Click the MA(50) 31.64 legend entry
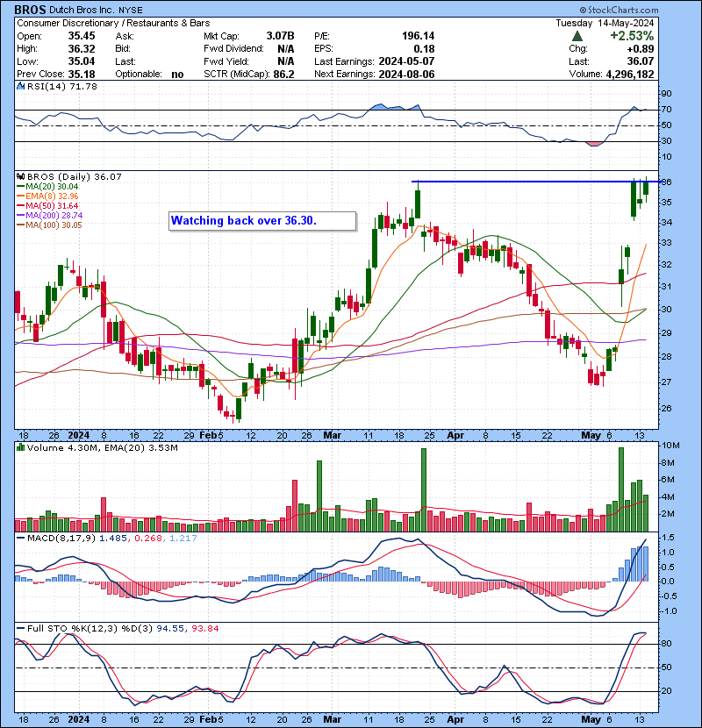This screenshot has height=728, width=702. (47, 205)
